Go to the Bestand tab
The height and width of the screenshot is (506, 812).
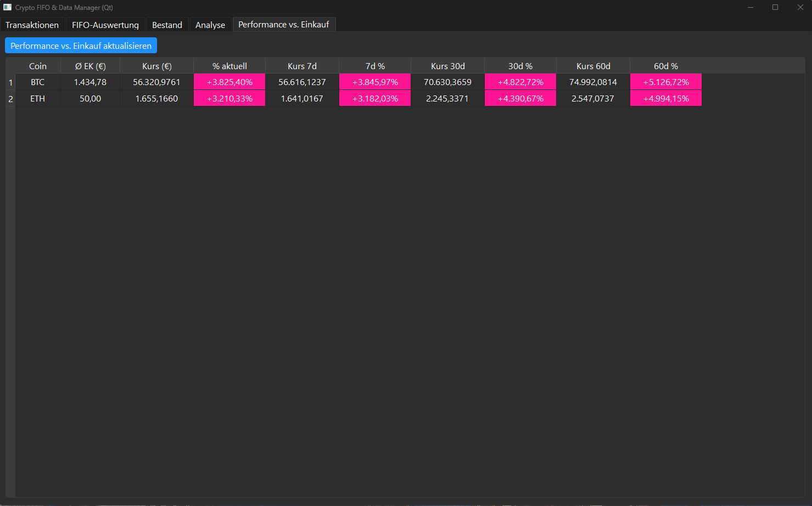click(167, 25)
